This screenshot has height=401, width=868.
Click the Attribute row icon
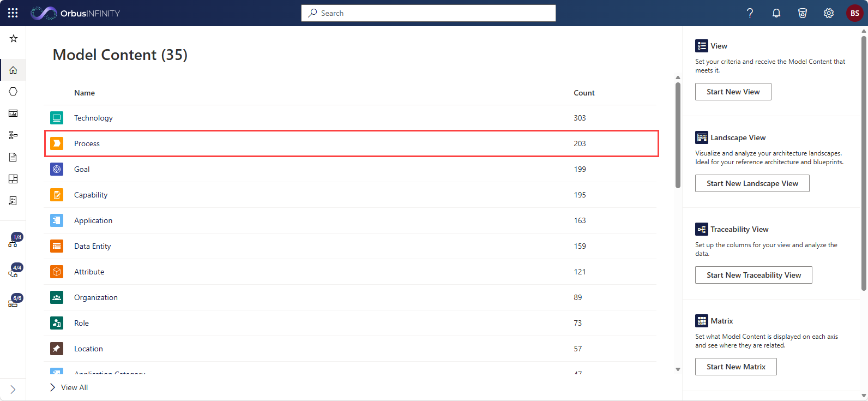[x=57, y=272]
